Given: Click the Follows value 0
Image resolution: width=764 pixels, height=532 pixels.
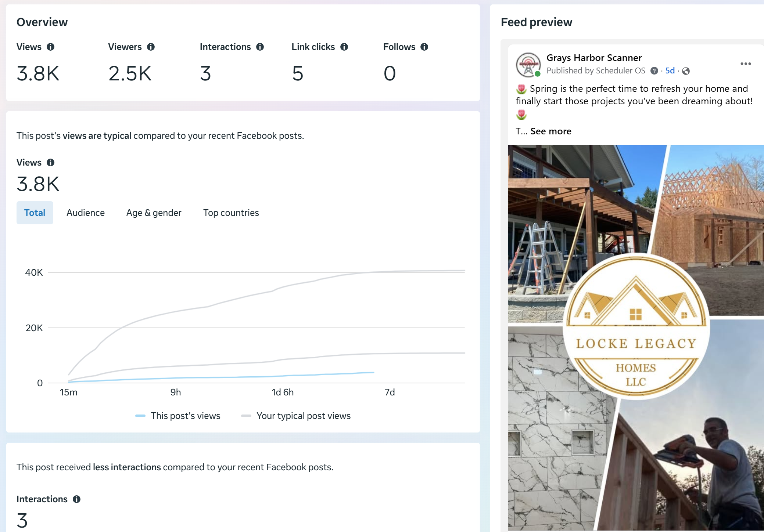Looking at the screenshot, I should (390, 73).
